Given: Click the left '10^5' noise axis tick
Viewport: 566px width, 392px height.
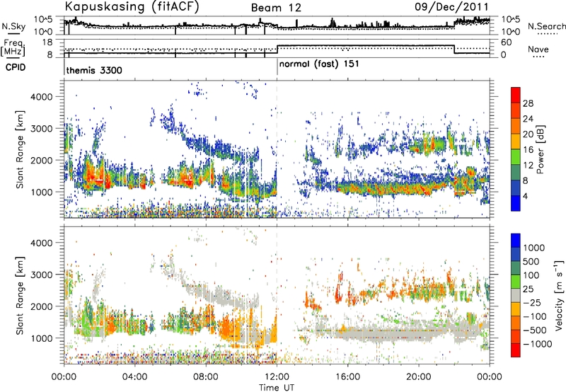Looking at the screenshot, I should tap(44, 19).
